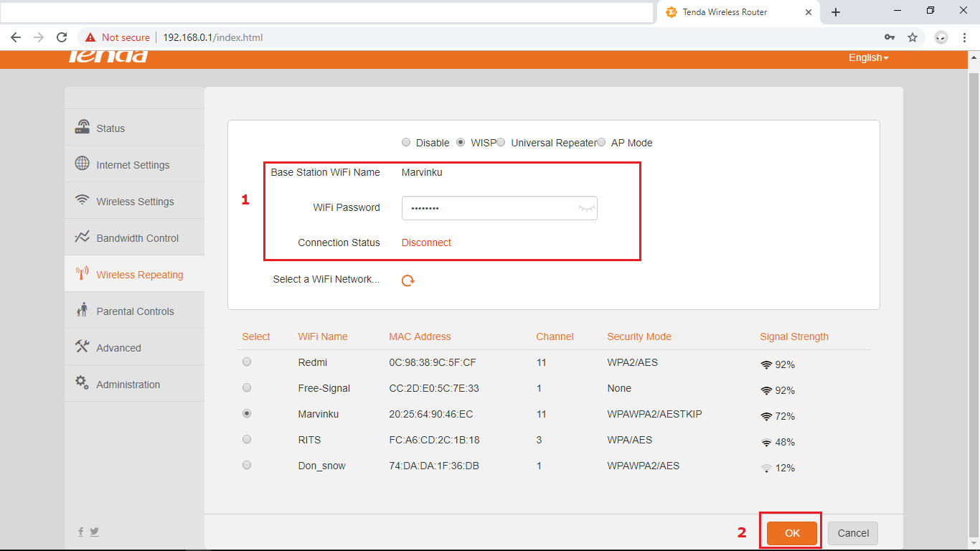Image resolution: width=980 pixels, height=551 pixels.
Task: Open the Chrome browser menu
Action: (964, 37)
